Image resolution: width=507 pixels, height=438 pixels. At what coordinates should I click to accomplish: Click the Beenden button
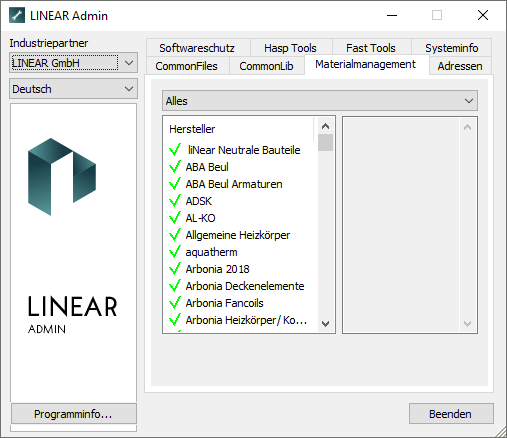[451, 414]
